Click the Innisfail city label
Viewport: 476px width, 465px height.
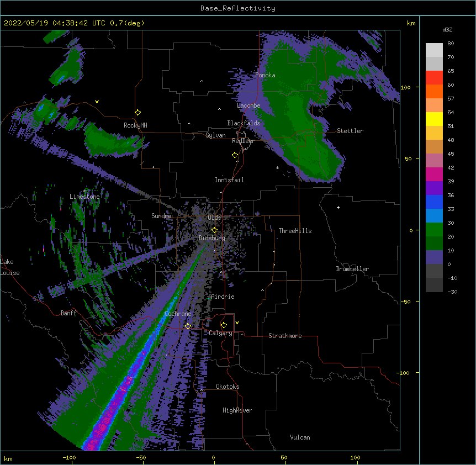(229, 180)
